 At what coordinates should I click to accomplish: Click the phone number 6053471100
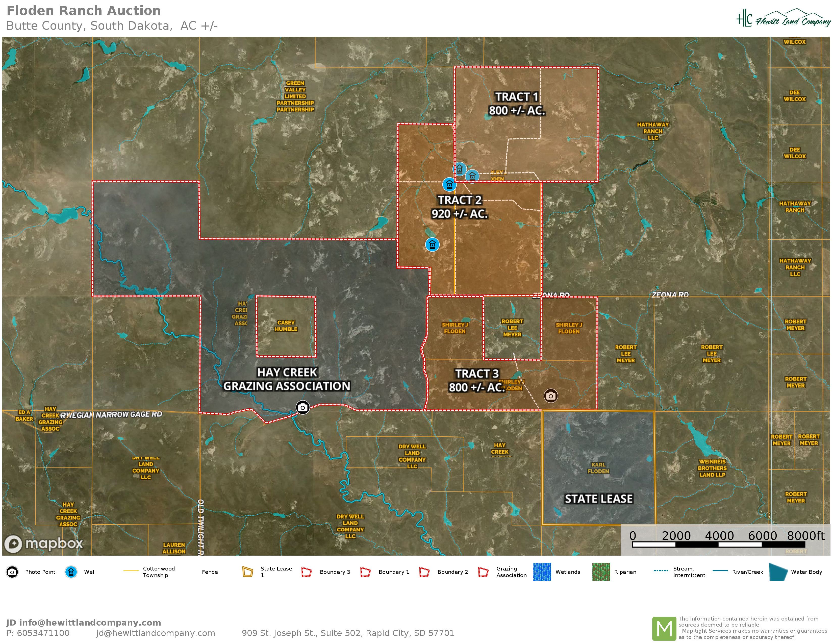43,633
